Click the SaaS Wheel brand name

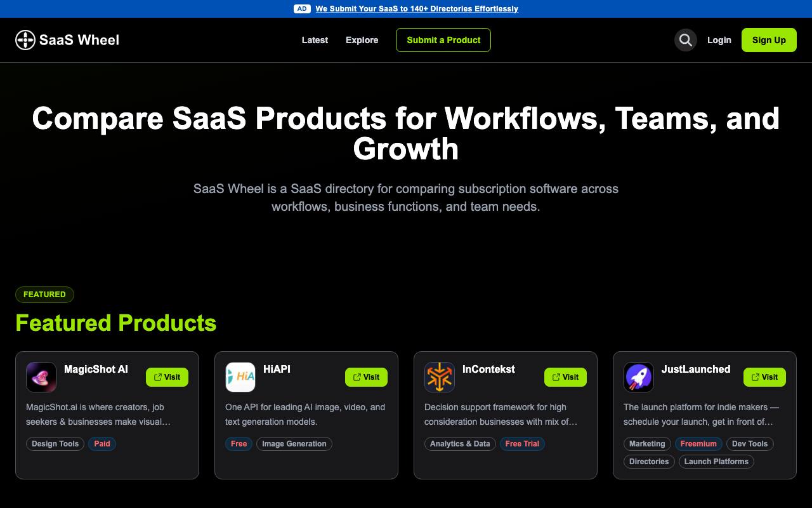(x=79, y=40)
